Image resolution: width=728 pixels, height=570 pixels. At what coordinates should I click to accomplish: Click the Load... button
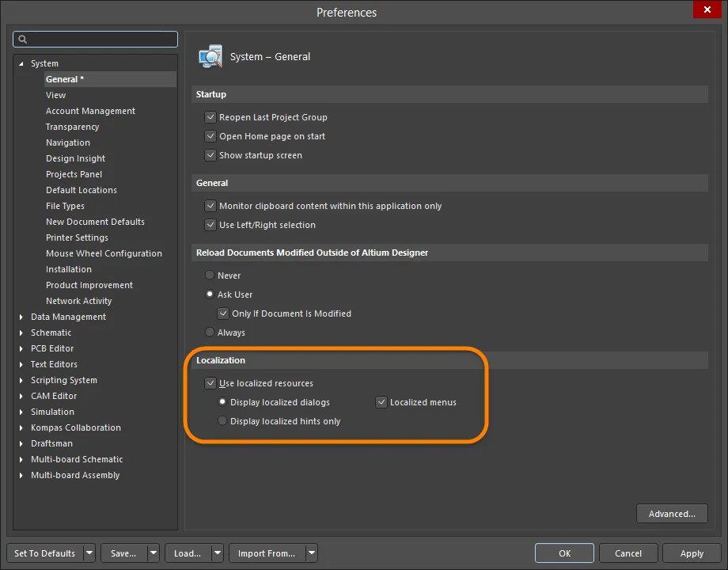click(188, 553)
